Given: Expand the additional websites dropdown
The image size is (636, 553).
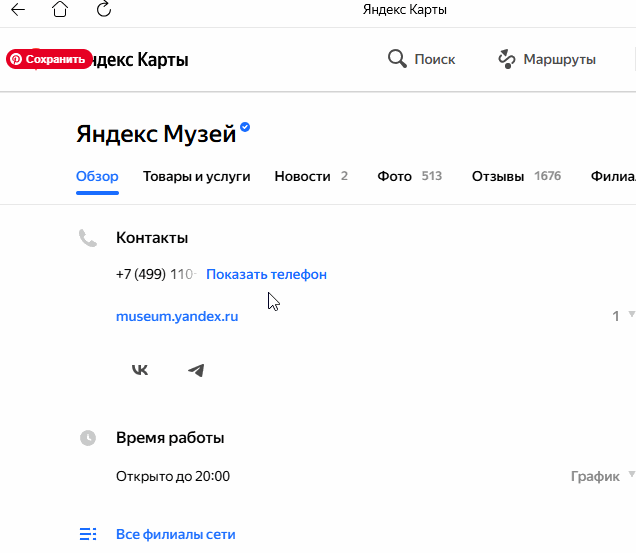Looking at the screenshot, I should point(623,316).
